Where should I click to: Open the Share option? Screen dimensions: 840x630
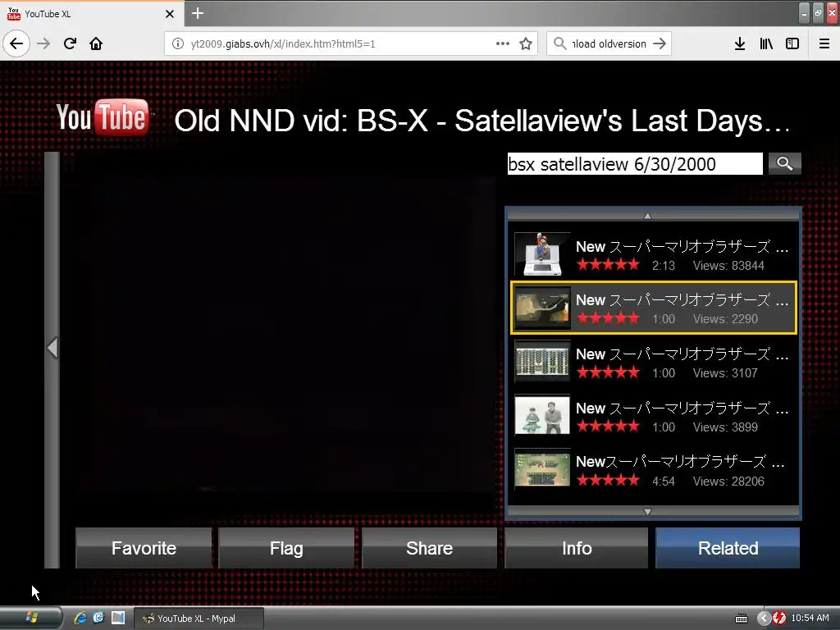(x=429, y=548)
